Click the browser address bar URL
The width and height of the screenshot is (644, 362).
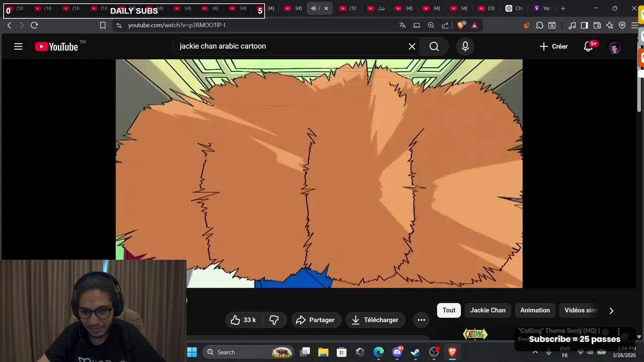click(177, 25)
